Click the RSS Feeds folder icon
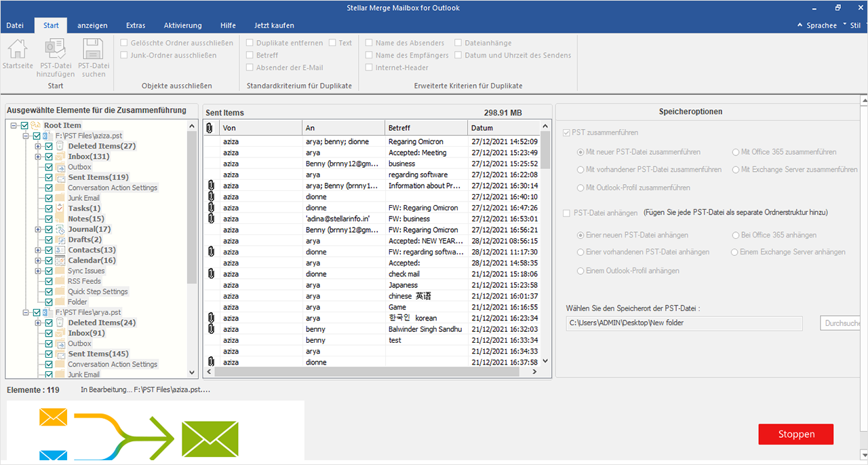The height and width of the screenshot is (465, 868). point(60,281)
